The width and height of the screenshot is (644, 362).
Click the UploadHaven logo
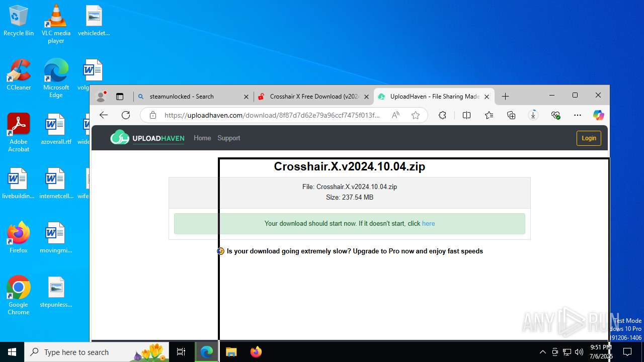pyautogui.click(x=147, y=138)
